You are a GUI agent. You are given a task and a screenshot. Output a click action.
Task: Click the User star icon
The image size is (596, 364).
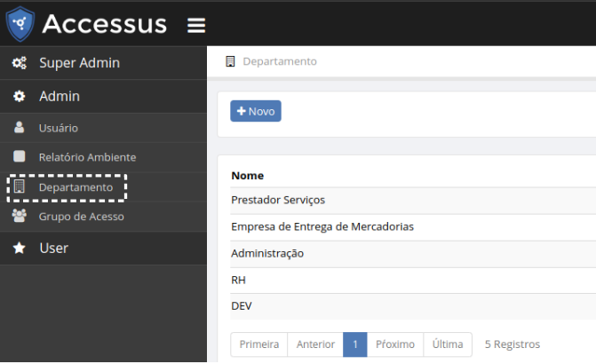pyautogui.click(x=19, y=248)
